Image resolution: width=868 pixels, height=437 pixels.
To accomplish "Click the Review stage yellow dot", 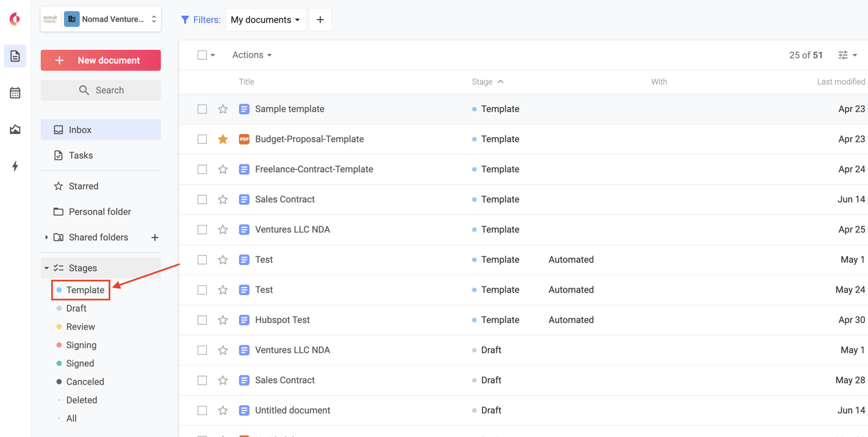I will click(x=59, y=327).
